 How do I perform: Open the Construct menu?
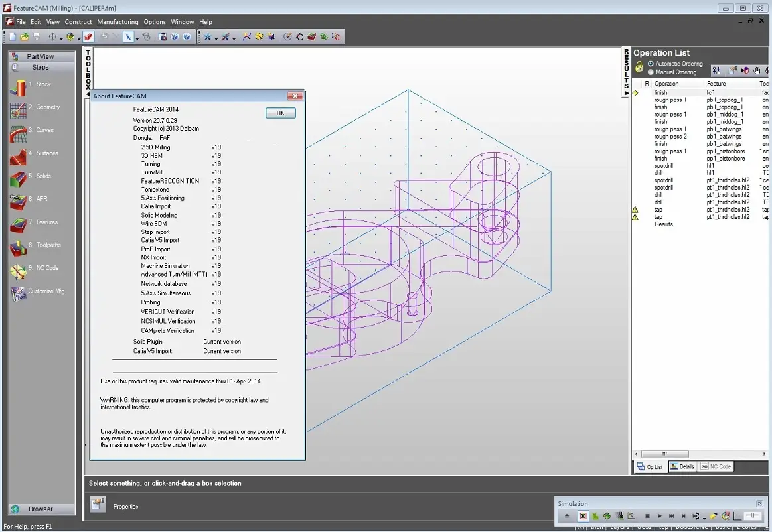pos(78,22)
